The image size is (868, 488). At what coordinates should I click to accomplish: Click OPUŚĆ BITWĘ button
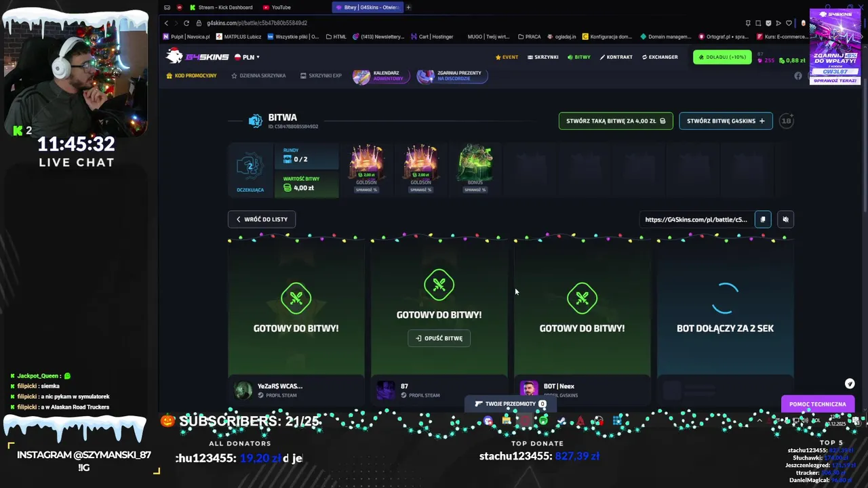439,338
